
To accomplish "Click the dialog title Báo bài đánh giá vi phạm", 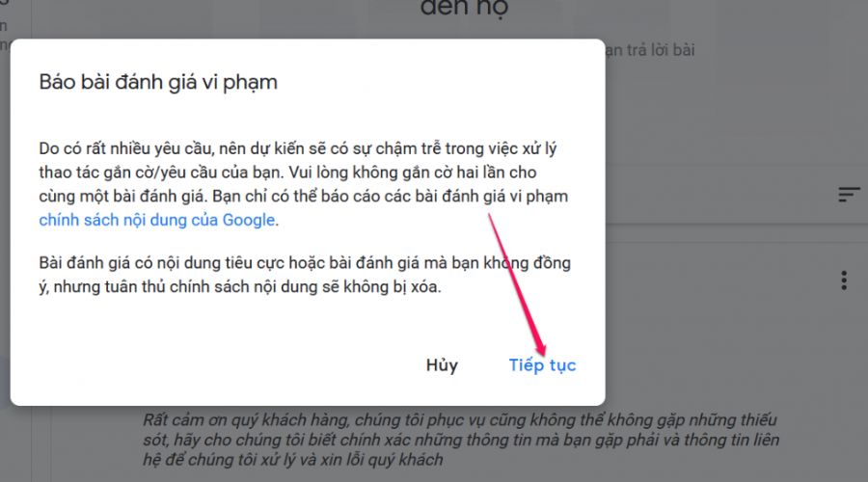I will point(158,83).
